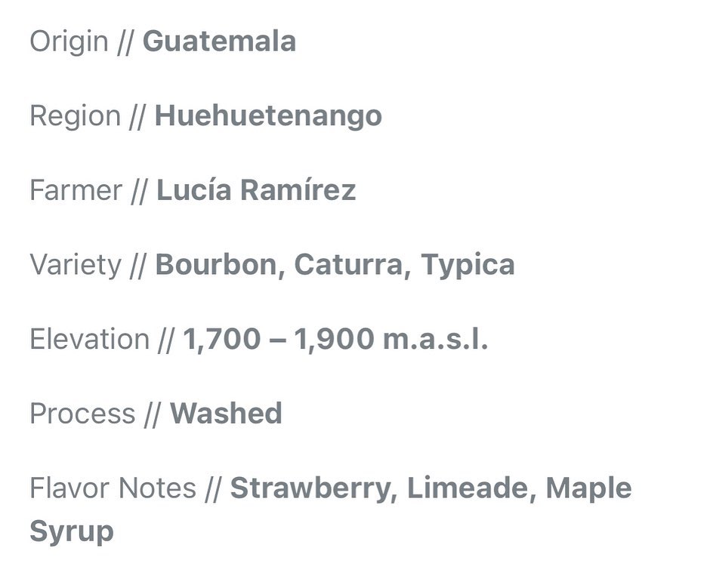Click the Typica variety word

point(468,266)
